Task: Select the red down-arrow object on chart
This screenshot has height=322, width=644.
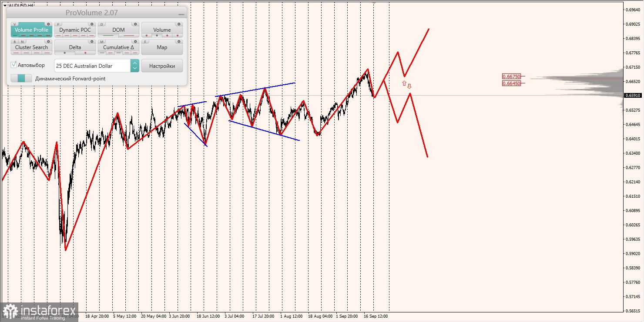Action: coord(409,86)
